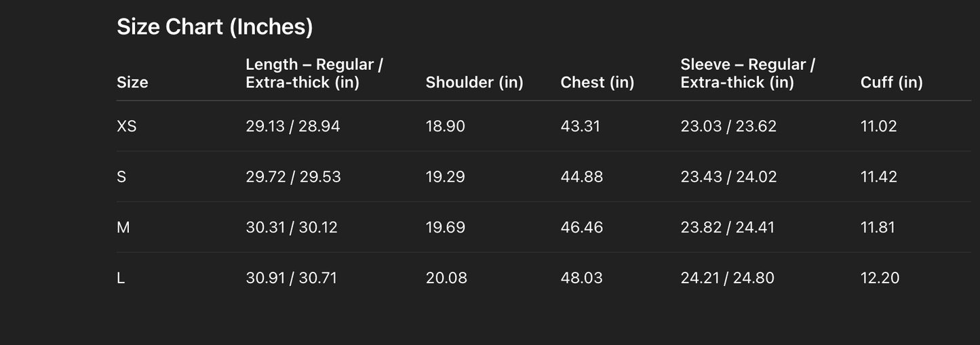
Task: Click the Cuff (in) column header
Action: [x=891, y=83]
